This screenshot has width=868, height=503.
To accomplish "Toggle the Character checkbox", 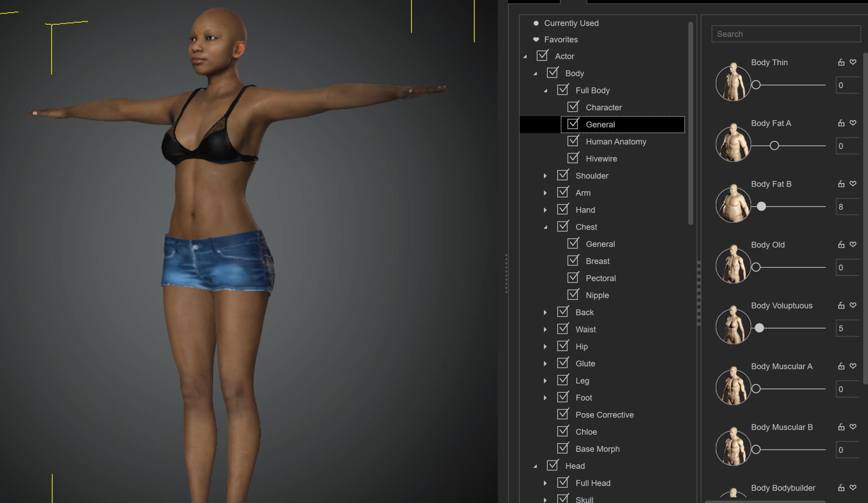I will click(573, 106).
